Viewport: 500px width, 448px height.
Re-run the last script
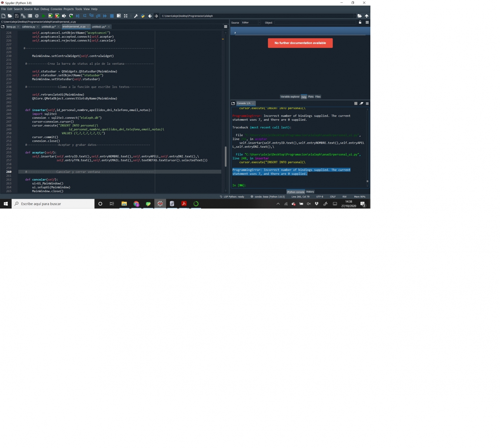coord(71,16)
